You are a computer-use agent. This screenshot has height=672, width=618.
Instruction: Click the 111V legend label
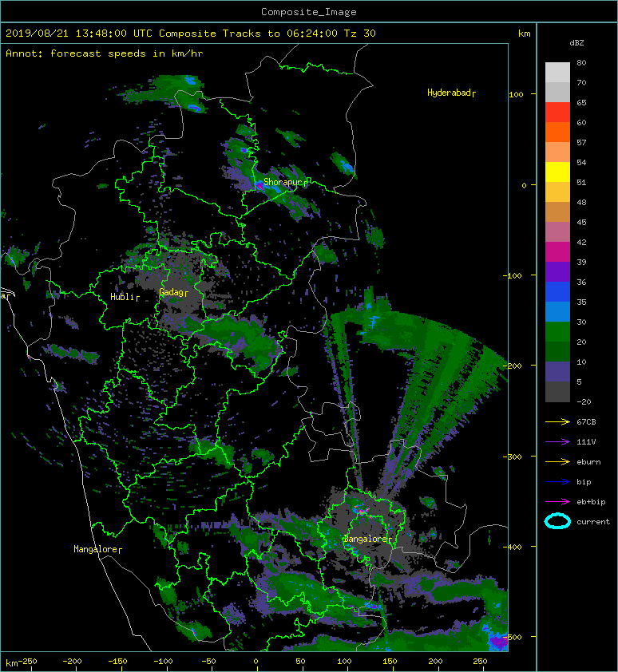pos(586,442)
